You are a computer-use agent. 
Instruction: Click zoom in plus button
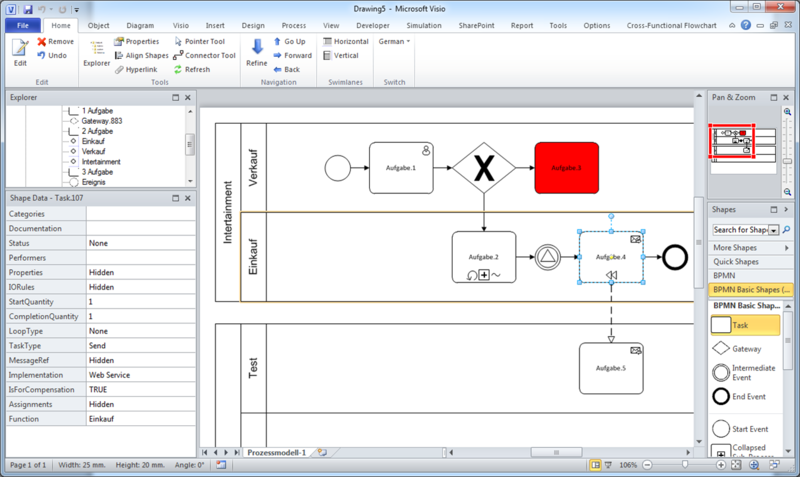(720, 465)
